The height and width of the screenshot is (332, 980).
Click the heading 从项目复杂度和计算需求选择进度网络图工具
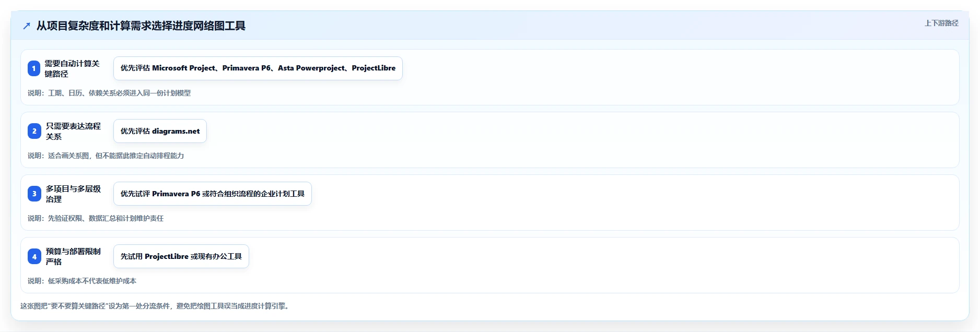(x=141, y=26)
